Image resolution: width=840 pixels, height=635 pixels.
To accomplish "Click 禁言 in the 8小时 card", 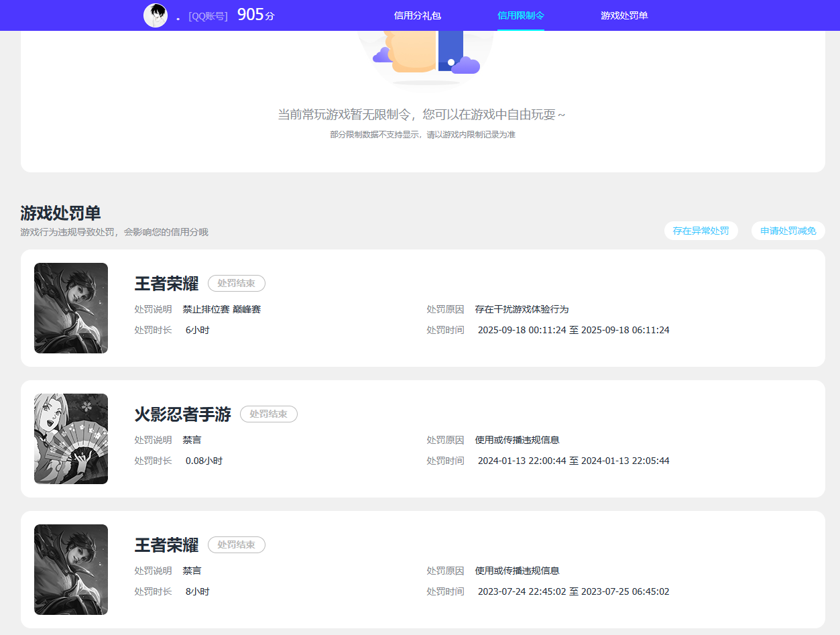I will pyautogui.click(x=192, y=571).
